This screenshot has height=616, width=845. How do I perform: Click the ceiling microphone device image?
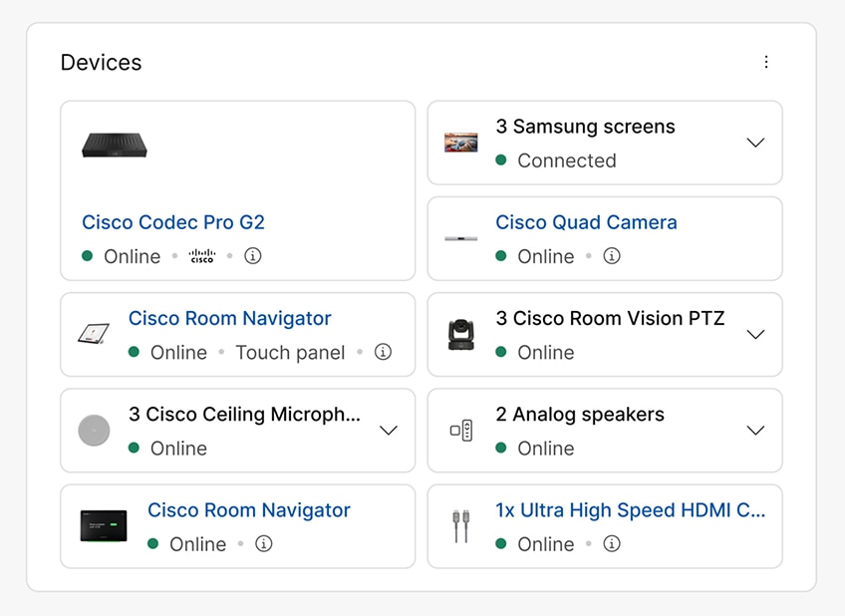point(94,431)
